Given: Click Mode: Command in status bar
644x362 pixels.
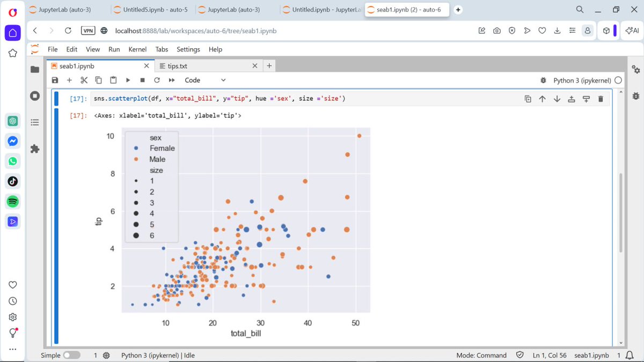Looking at the screenshot, I should (x=481, y=355).
